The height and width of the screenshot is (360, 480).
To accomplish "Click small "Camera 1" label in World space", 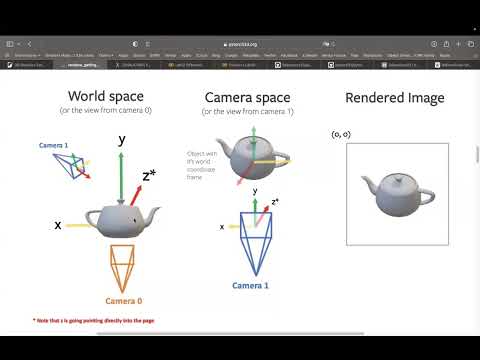I will [x=53, y=145].
